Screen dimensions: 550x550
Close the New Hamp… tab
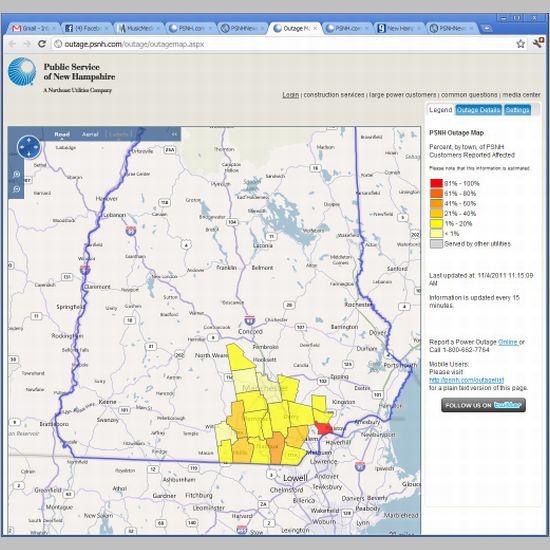420,28
